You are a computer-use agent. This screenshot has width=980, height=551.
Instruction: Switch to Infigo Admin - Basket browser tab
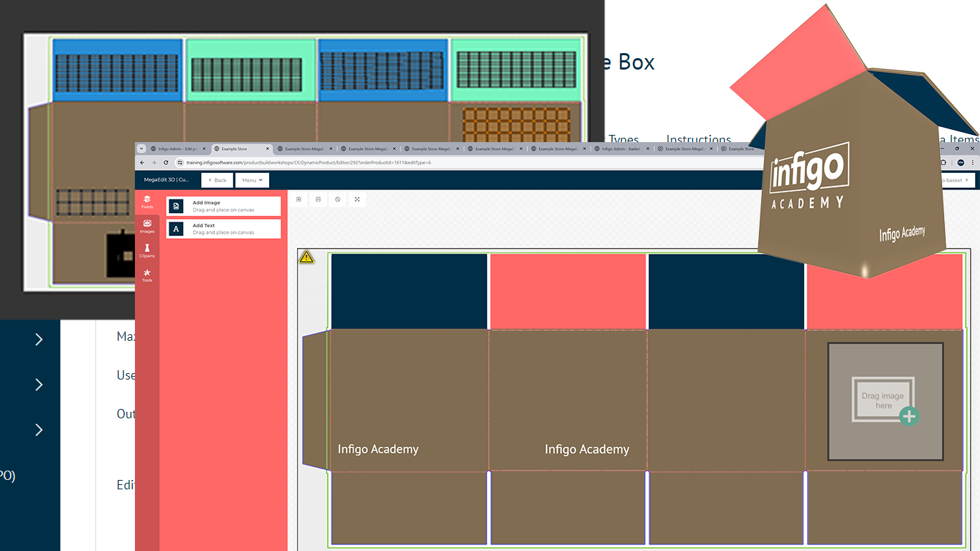pos(621,149)
